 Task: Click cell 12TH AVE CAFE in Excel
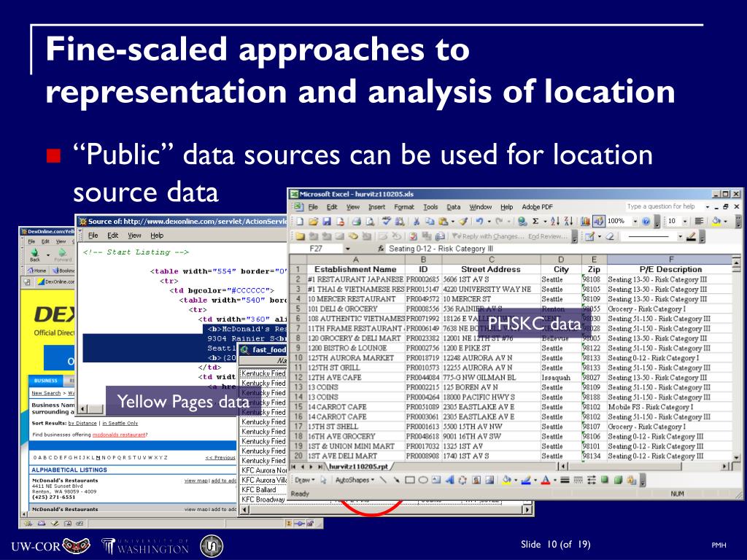pyautogui.click(x=355, y=378)
